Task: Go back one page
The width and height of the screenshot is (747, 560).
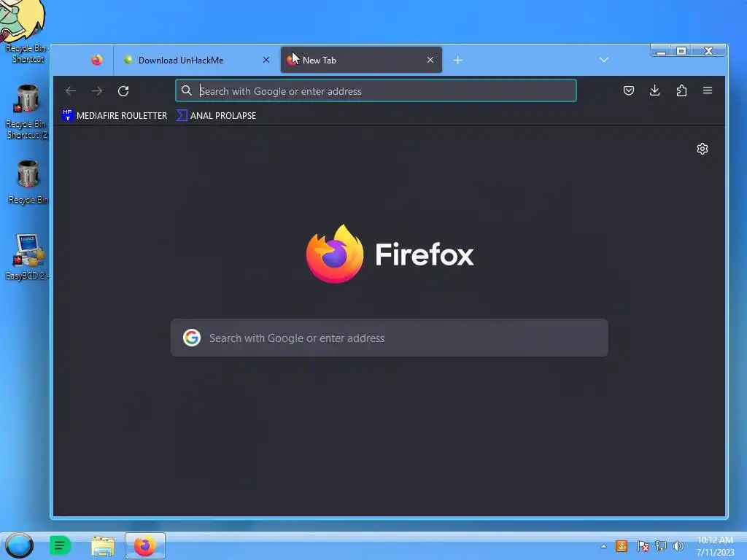Action: click(71, 91)
